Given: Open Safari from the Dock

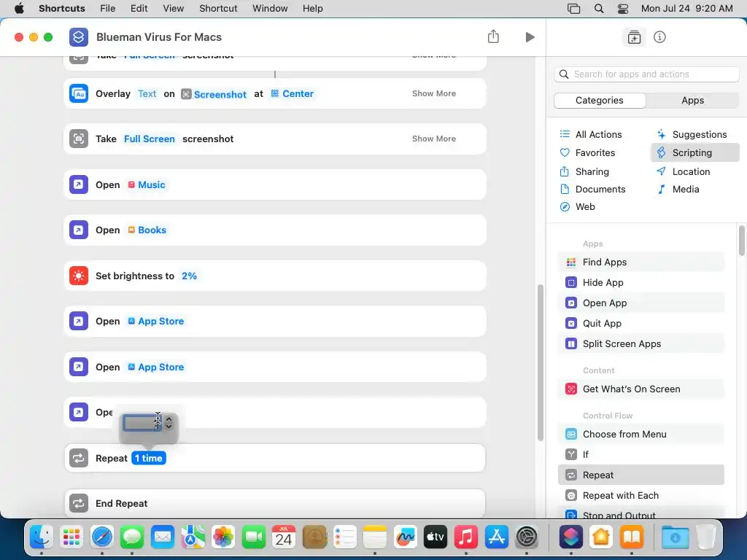Looking at the screenshot, I should click(x=102, y=537).
